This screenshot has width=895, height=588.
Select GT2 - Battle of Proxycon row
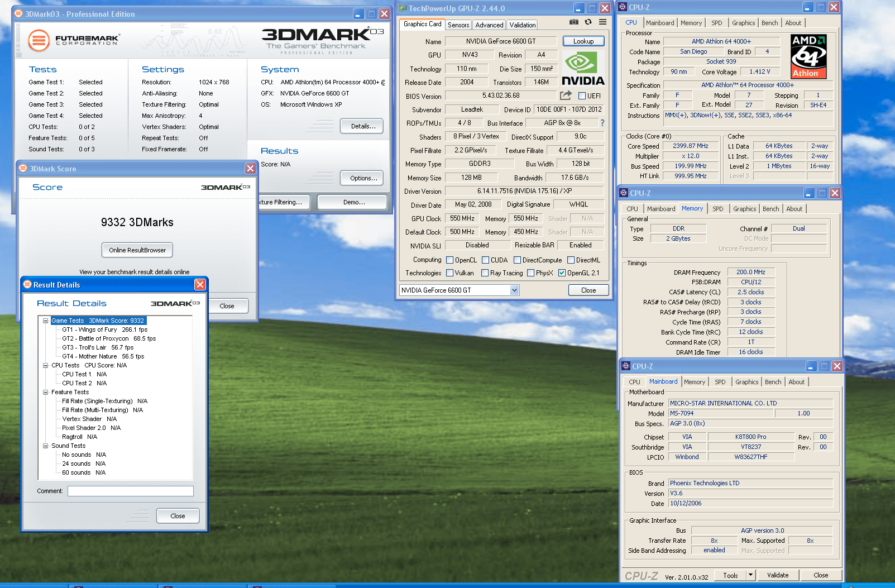tap(109, 338)
